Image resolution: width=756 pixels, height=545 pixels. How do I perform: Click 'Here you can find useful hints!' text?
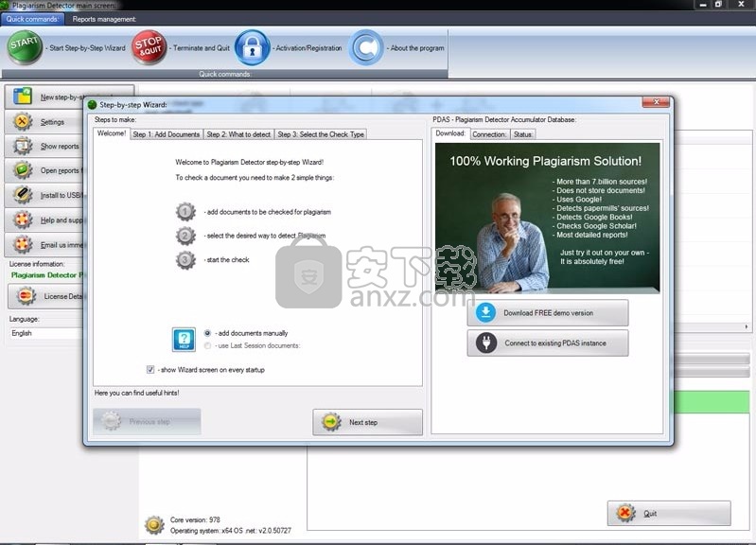(x=136, y=393)
